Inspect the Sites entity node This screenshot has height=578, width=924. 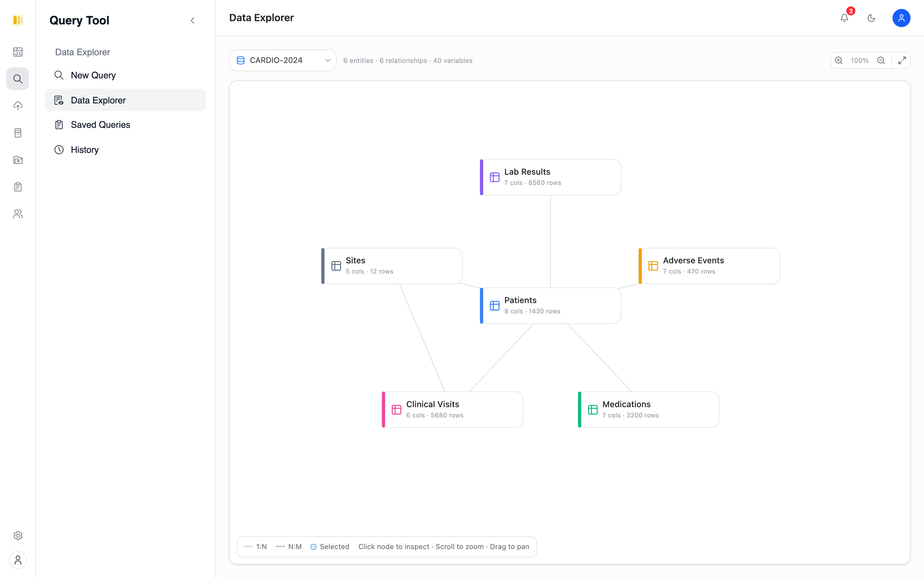coord(392,266)
